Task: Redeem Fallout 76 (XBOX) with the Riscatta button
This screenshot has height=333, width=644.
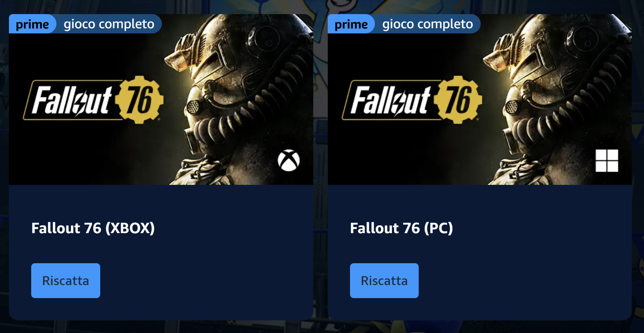Action: 66,281
